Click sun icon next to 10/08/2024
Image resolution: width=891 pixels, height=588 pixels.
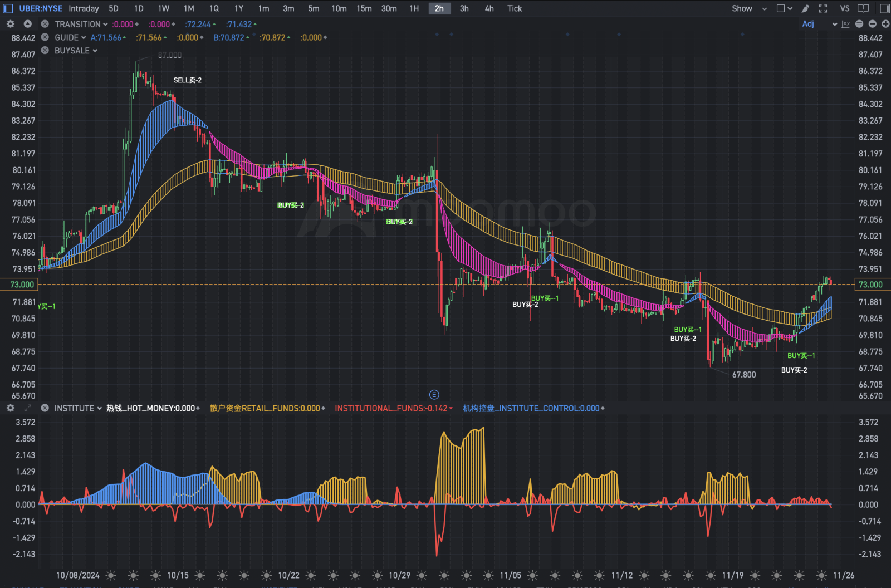[111, 575]
